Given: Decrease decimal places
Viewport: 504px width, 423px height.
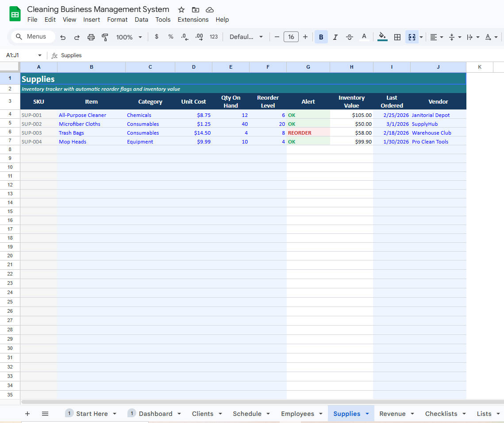Looking at the screenshot, I should point(185,37).
